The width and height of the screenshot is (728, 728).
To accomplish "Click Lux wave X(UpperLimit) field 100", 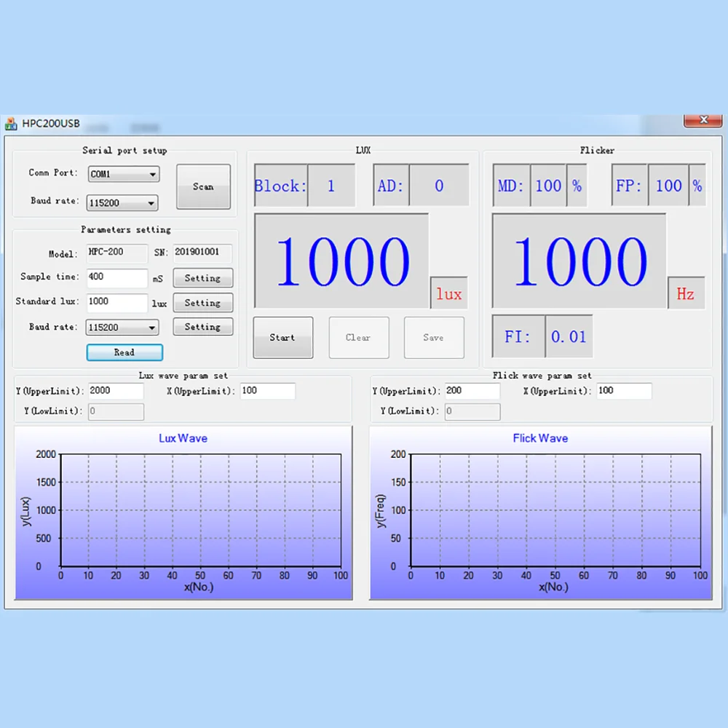I will click(x=267, y=391).
